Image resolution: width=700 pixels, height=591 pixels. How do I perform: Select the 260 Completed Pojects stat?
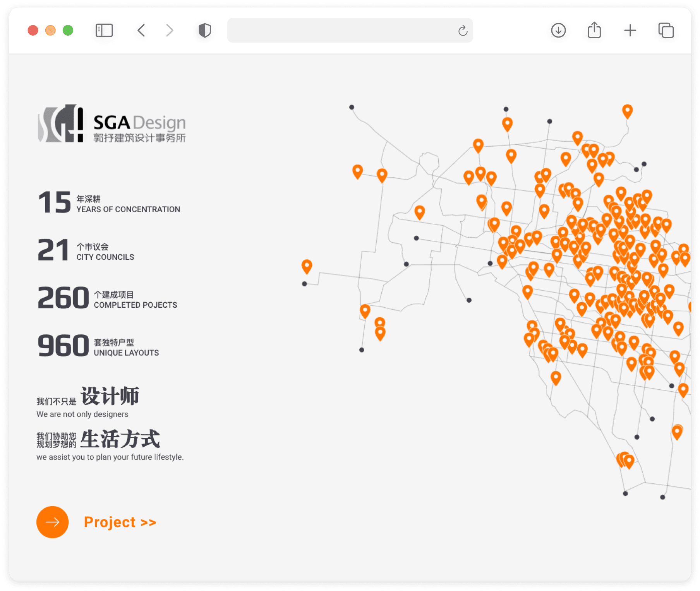coord(108,298)
